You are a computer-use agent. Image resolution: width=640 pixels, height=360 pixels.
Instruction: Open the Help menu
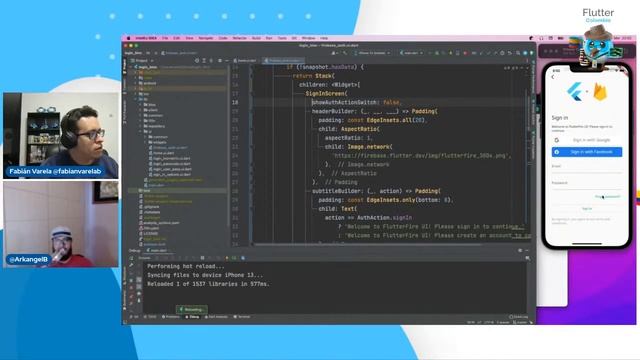pyautogui.click(x=324, y=38)
